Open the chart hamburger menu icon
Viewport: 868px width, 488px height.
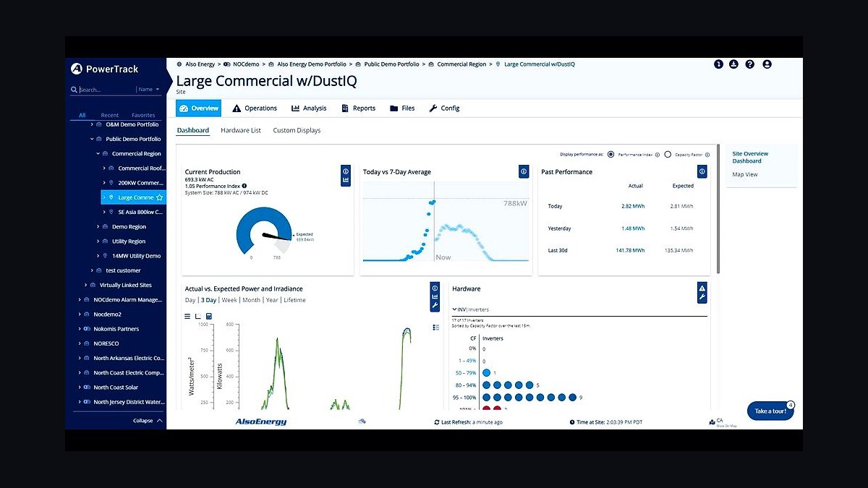(x=187, y=316)
